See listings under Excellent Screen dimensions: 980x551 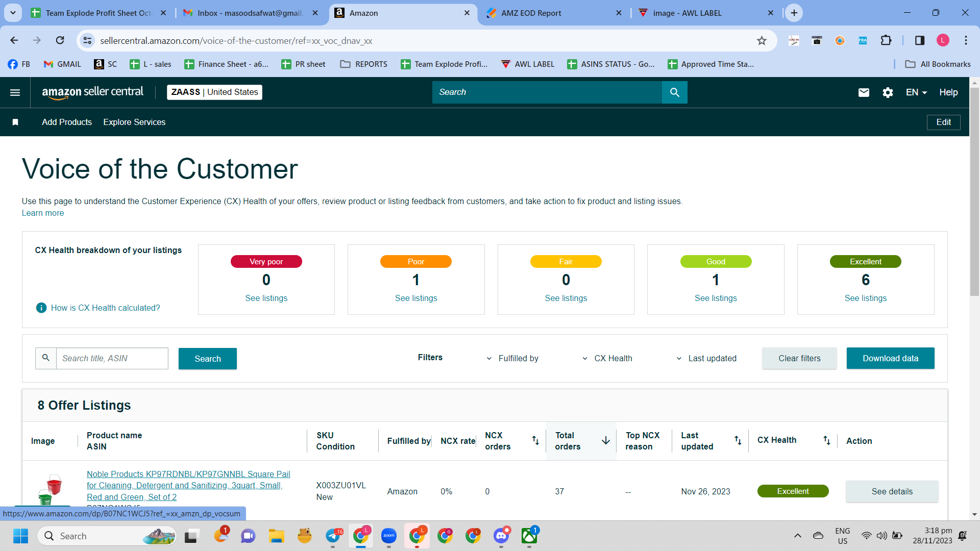coord(866,298)
